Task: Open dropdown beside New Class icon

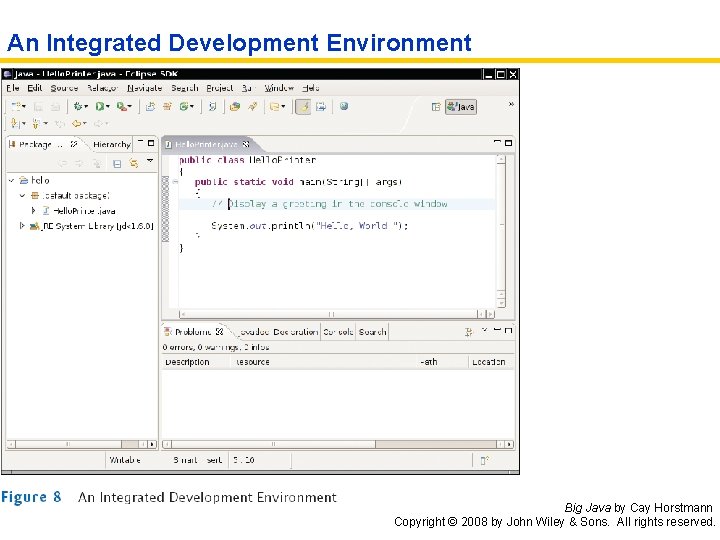Action: (x=192, y=107)
